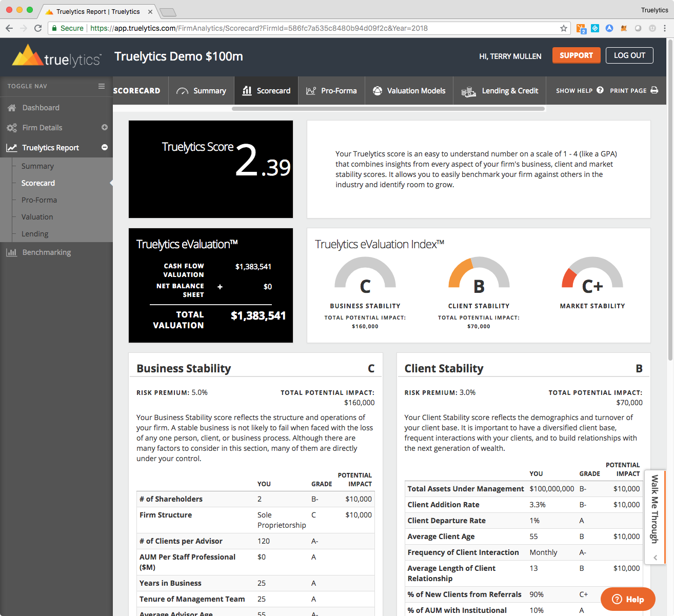674x616 pixels.
Task: Click the blue circular A extension icon
Action: [609, 28]
